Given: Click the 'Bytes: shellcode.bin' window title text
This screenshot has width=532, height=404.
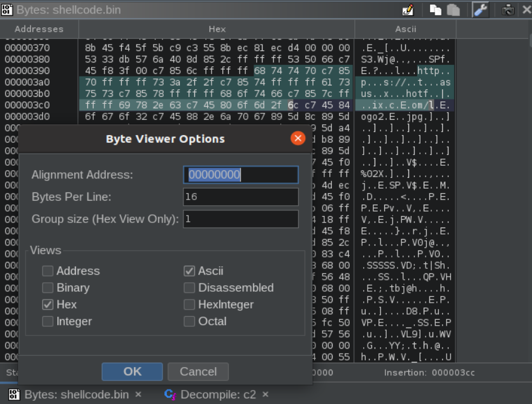Looking at the screenshot, I should click(x=69, y=10).
